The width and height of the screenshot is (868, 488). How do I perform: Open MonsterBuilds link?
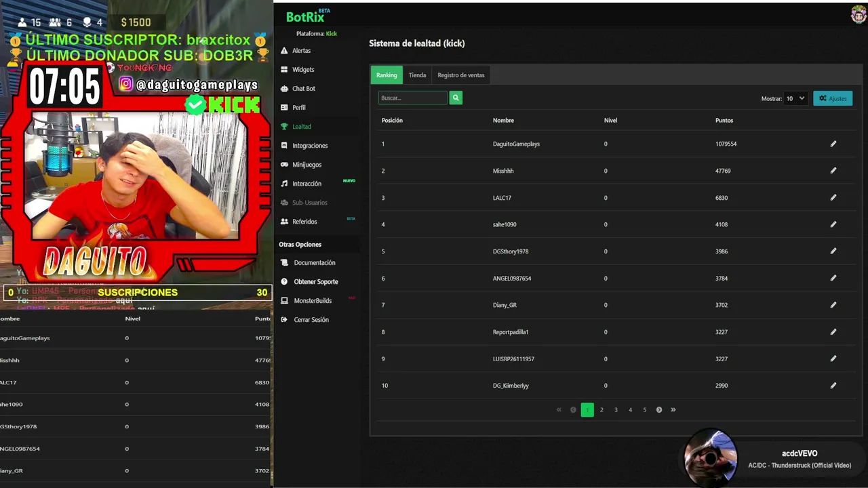click(313, 301)
